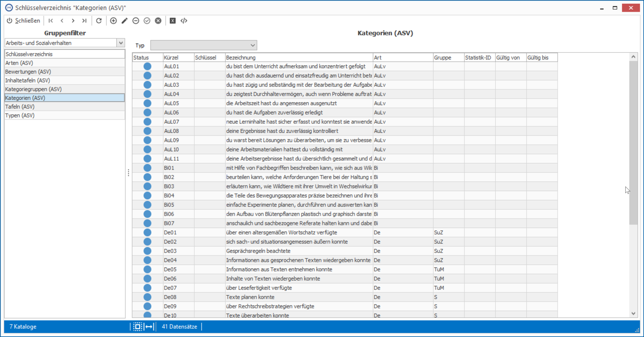Toggle the status dot of De05
This screenshot has width=644, height=337.
pyautogui.click(x=147, y=269)
